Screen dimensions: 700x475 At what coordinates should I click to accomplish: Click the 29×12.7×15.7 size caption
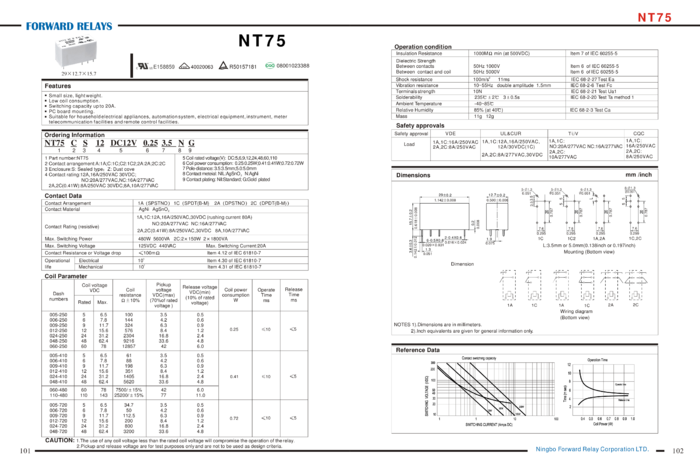pos(79,74)
